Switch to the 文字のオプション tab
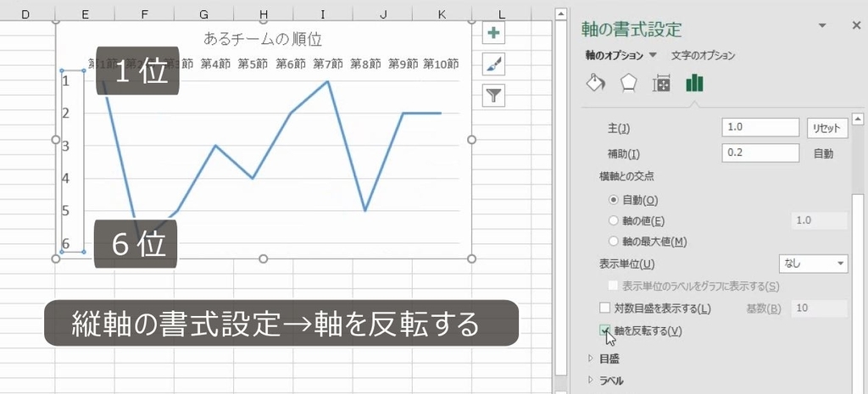 pos(703,55)
